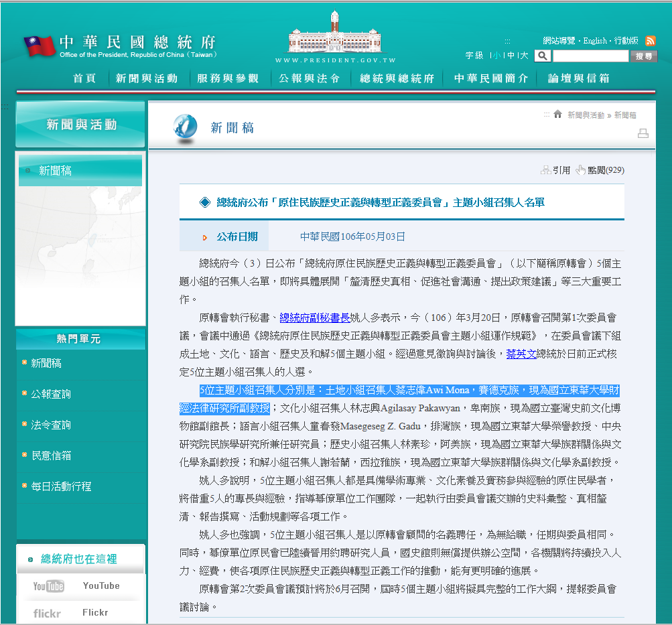Set font size to small 小
The width and height of the screenshot is (672, 625).
[x=496, y=55]
